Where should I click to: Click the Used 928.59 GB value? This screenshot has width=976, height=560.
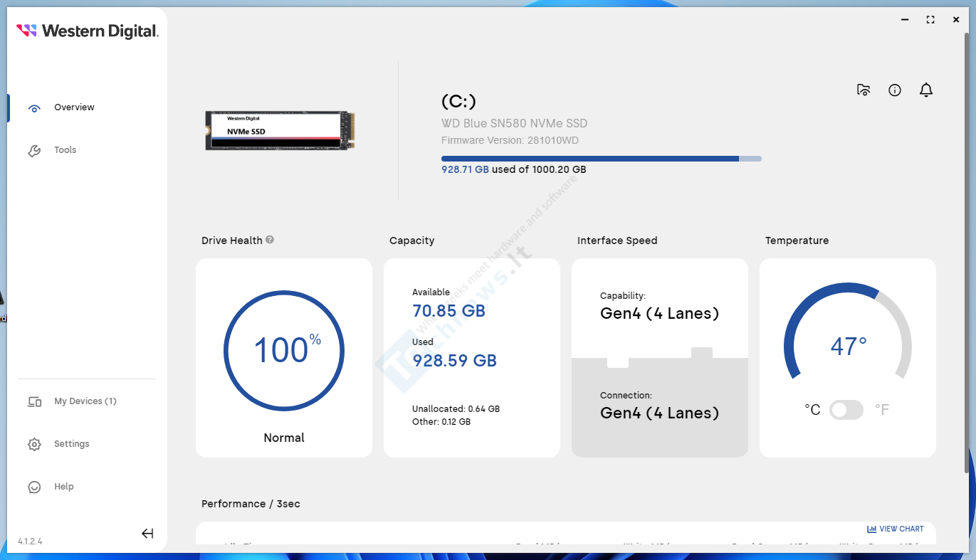pos(455,361)
